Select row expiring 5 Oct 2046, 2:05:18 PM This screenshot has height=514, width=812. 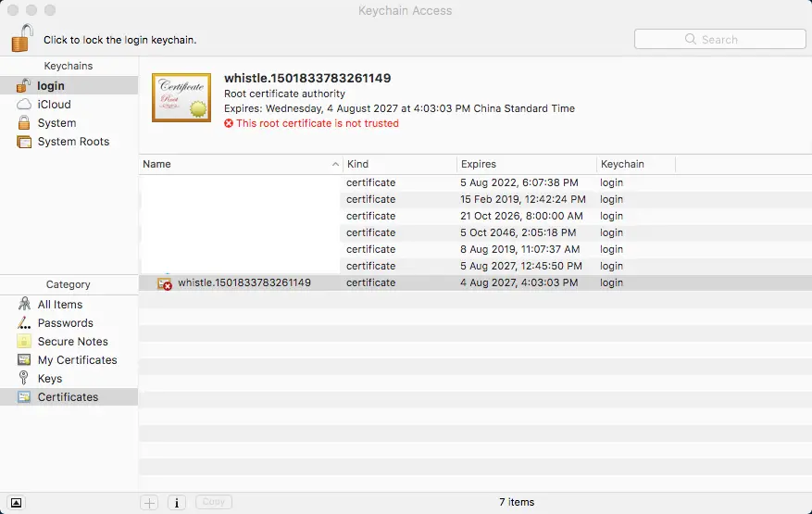(475, 232)
